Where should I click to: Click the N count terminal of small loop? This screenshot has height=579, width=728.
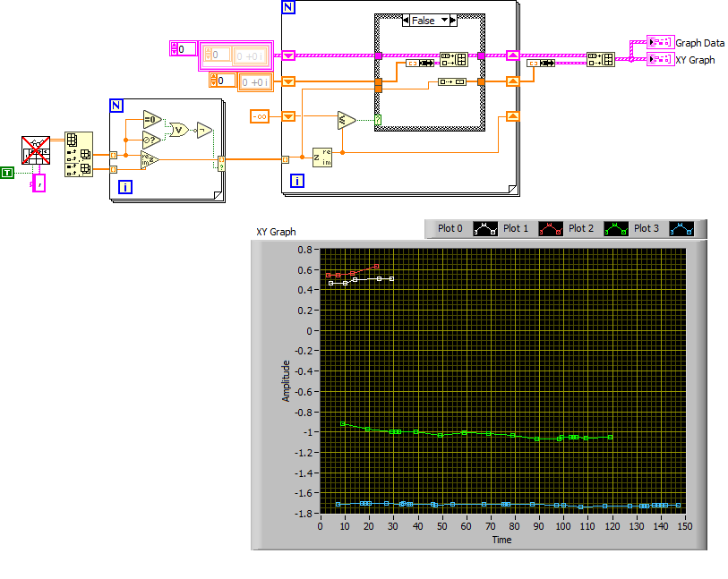(116, 106)
